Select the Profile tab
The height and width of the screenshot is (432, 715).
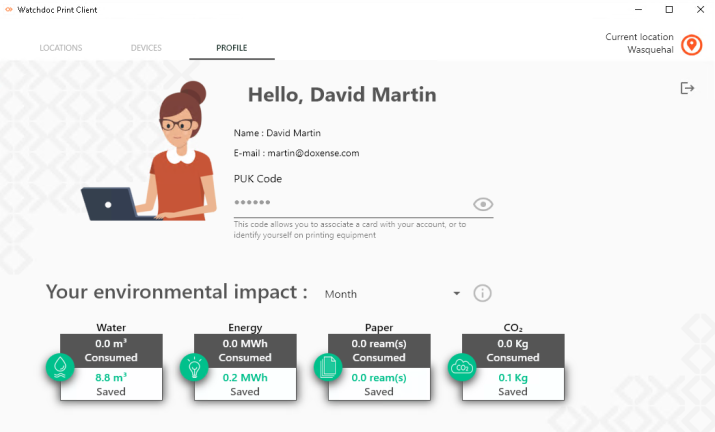pos(231,48)
